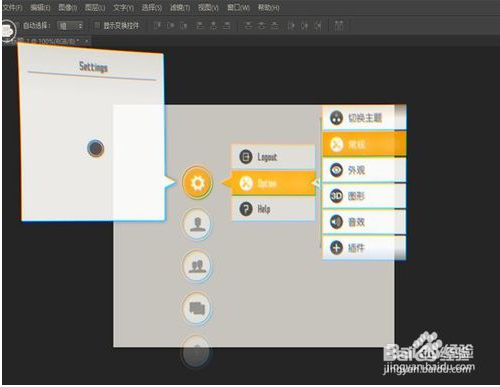The width and height of the screenshot is (500, 387).
Task: Click the single user round icon
Action: [x=197, y=224]
